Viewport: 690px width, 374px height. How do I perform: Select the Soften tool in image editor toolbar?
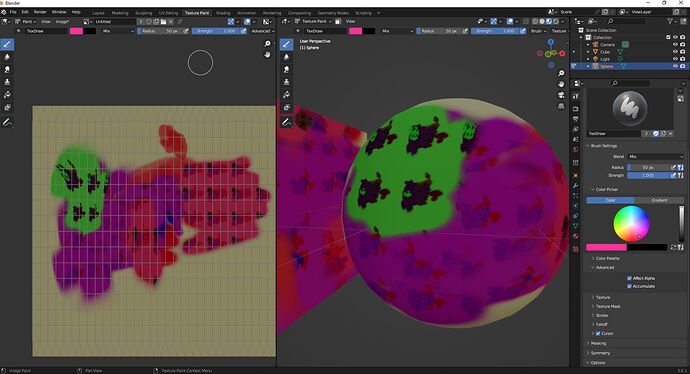click(7, 57)
